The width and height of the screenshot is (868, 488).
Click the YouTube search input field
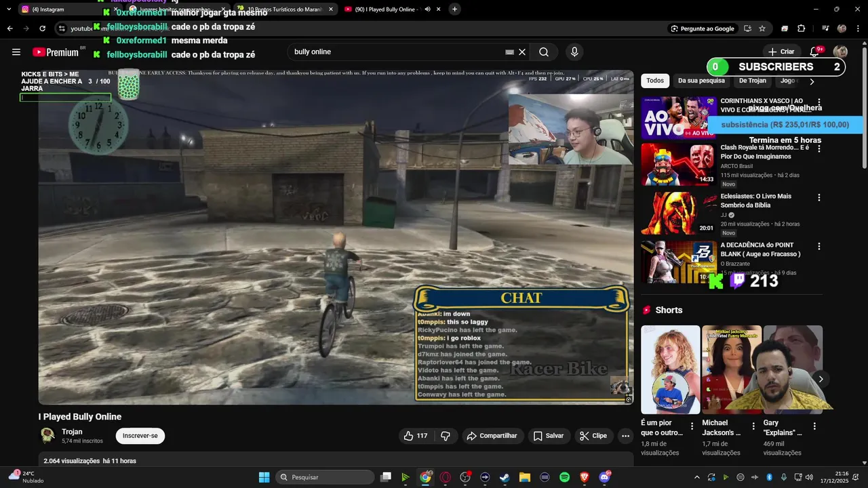pos(397,52)
